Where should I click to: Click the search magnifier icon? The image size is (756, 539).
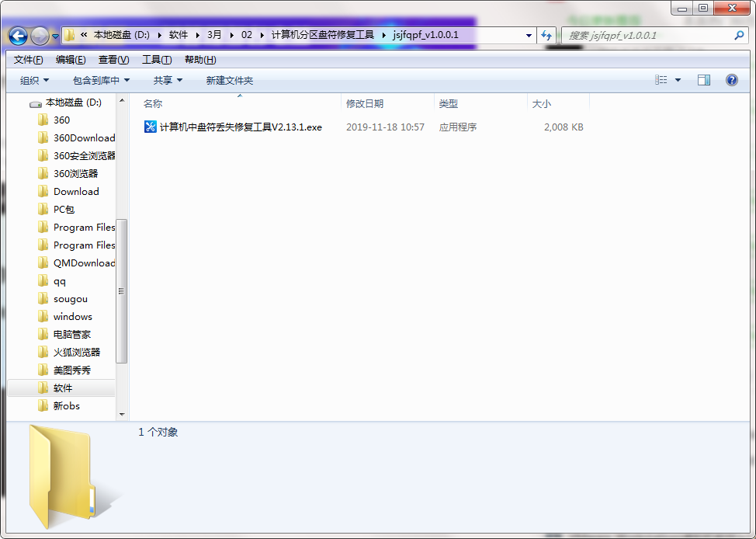(739, 35)
